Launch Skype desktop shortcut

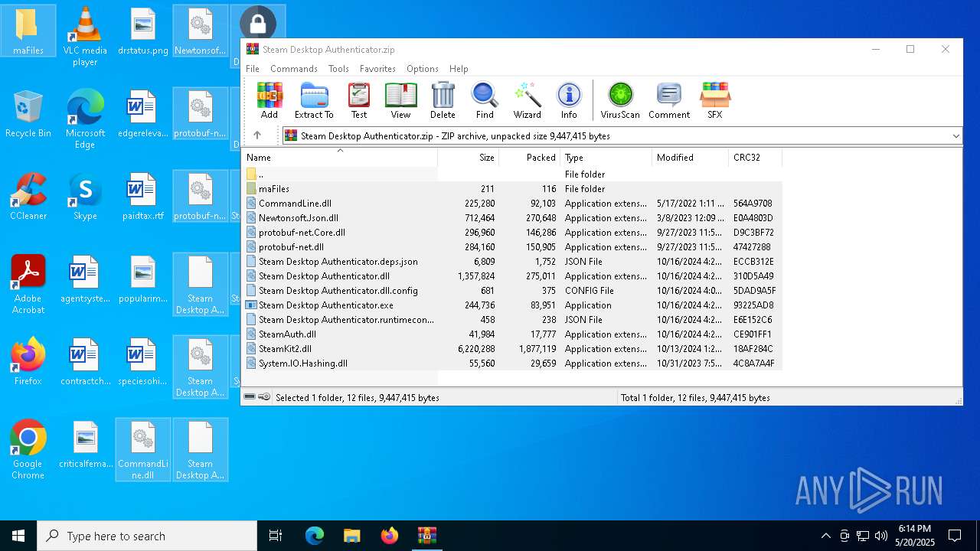click(85, 197)
